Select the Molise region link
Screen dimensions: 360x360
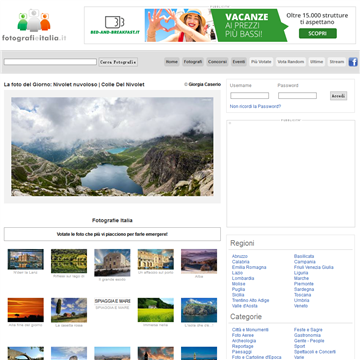(x=238, y=284)
